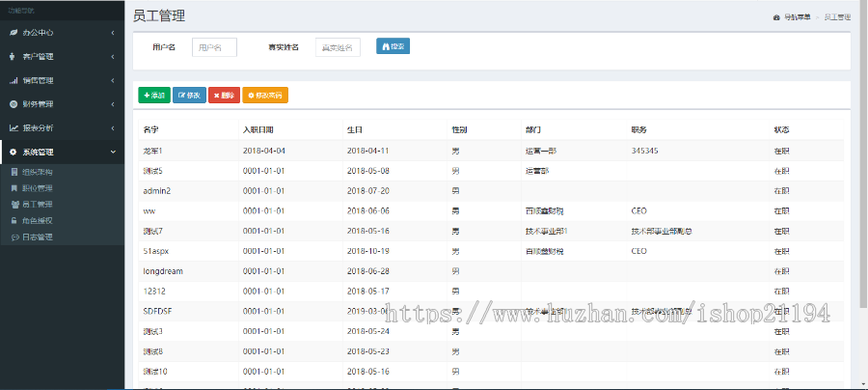
Task: Click the 员工管理 breadcrumb link
Action: point(837,17)
